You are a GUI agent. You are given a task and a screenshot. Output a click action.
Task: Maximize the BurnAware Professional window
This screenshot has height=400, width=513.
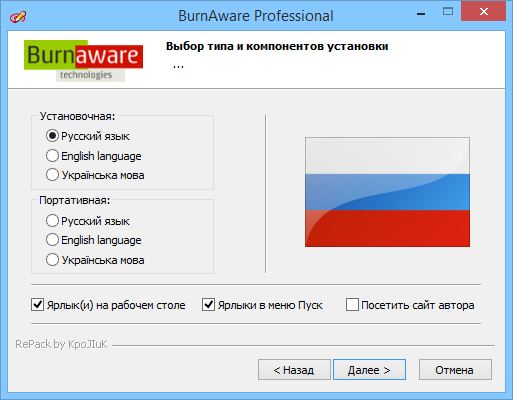point(448,12)
